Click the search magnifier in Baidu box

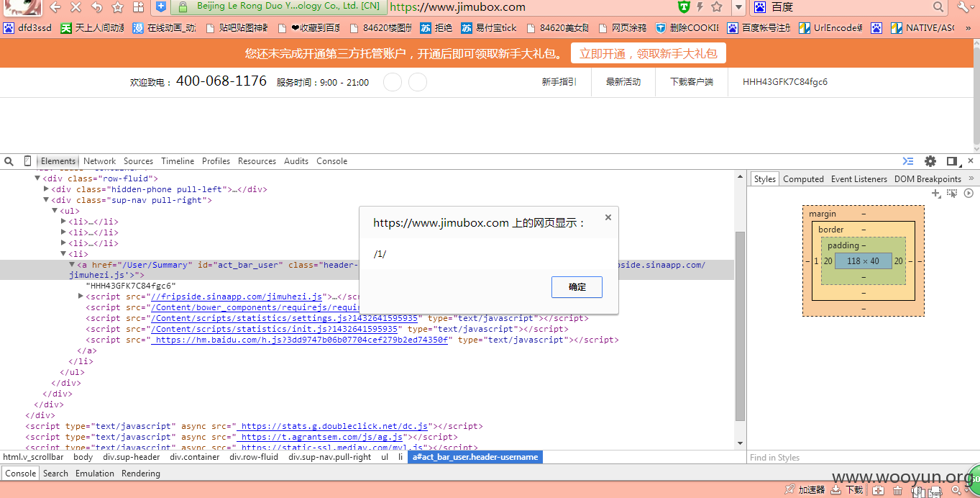click(x=938, y=7)
